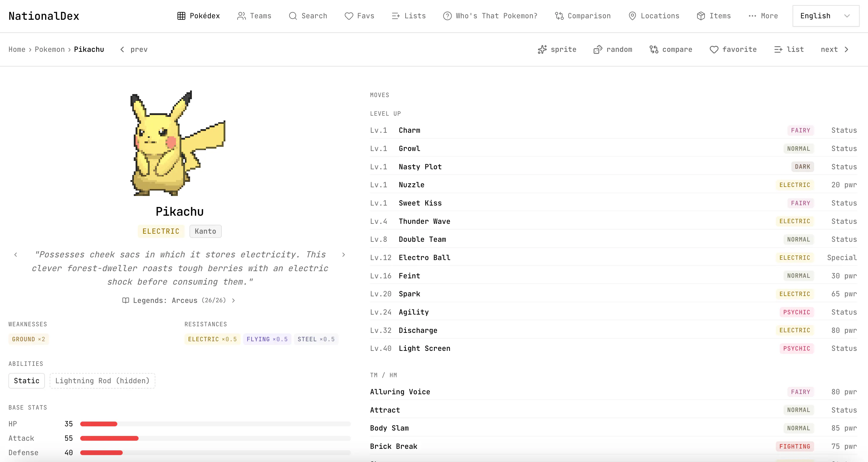Open the Favs page
Image resolution: width=868 pixels, height=462 pixels.
pyautogui.click(x=359, y=16)
